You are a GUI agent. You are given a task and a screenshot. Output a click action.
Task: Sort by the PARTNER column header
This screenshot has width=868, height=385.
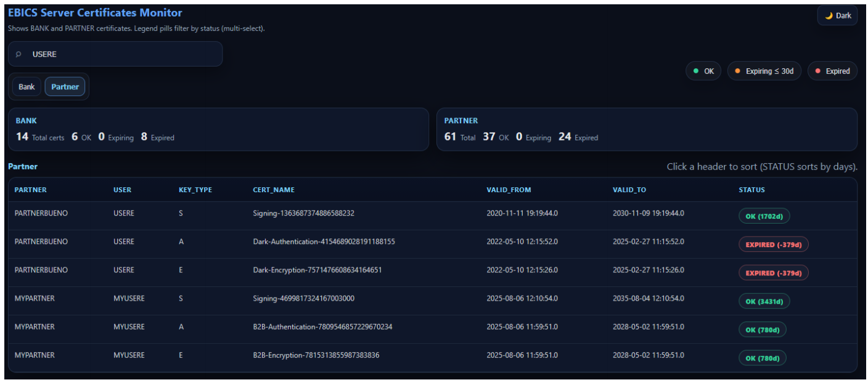pyautogui.click(x=31, y=190)
